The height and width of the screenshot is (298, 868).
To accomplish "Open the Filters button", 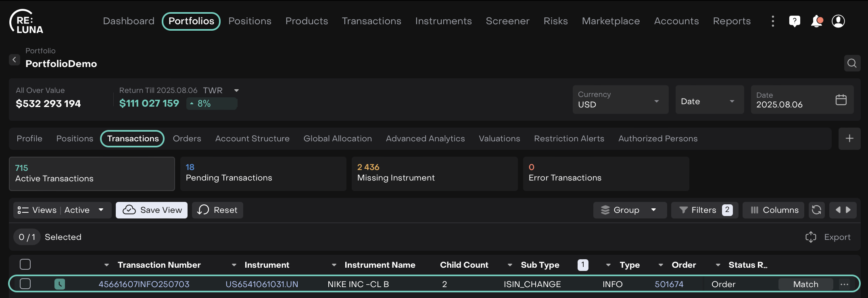I will point(704,210).
